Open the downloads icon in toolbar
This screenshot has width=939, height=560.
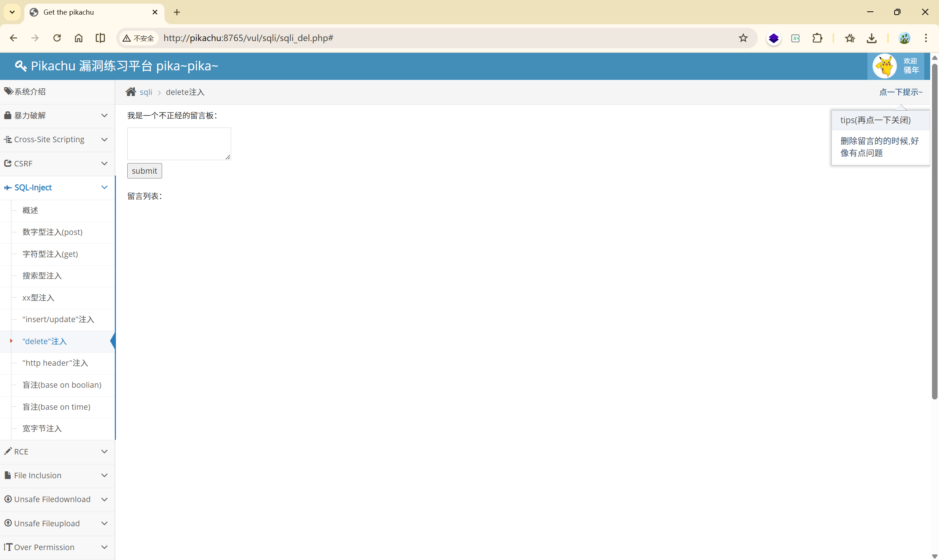click(x=872, y=38)
